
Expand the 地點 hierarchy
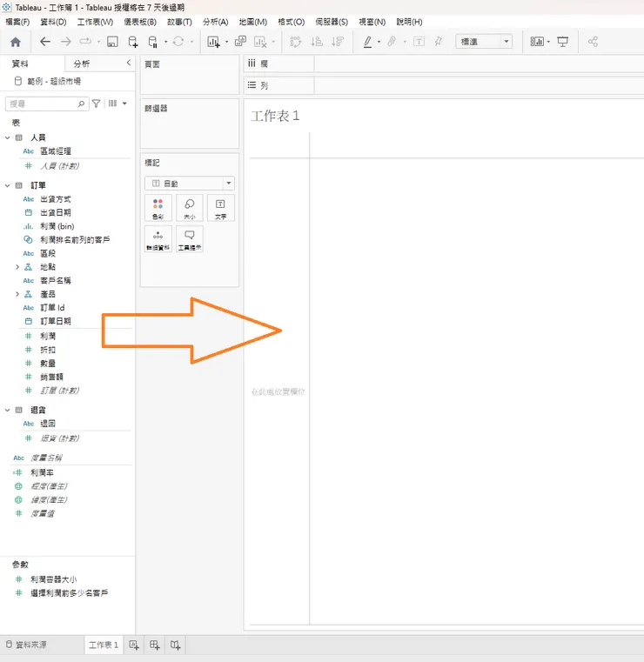(x=17, y=267)
